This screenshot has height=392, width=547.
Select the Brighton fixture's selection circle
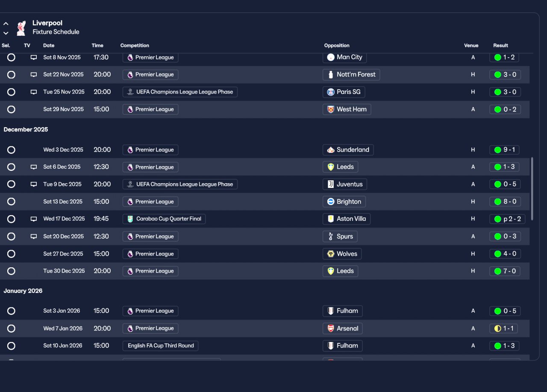click(11, 202)
